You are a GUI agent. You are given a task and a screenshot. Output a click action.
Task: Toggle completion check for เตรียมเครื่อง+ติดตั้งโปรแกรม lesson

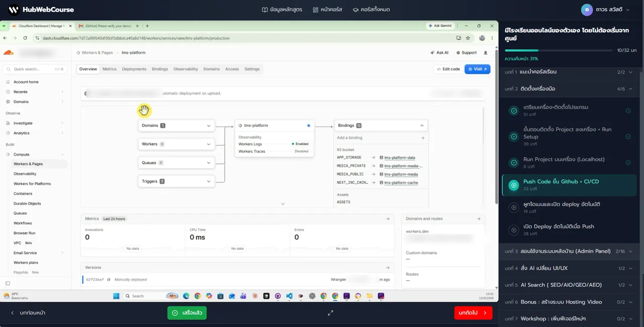point(628,111)
